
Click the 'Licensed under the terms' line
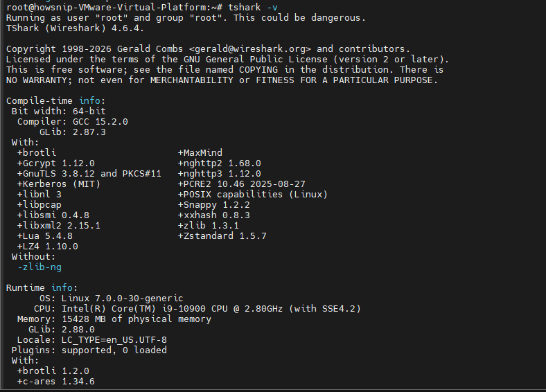tap(227, 60)
